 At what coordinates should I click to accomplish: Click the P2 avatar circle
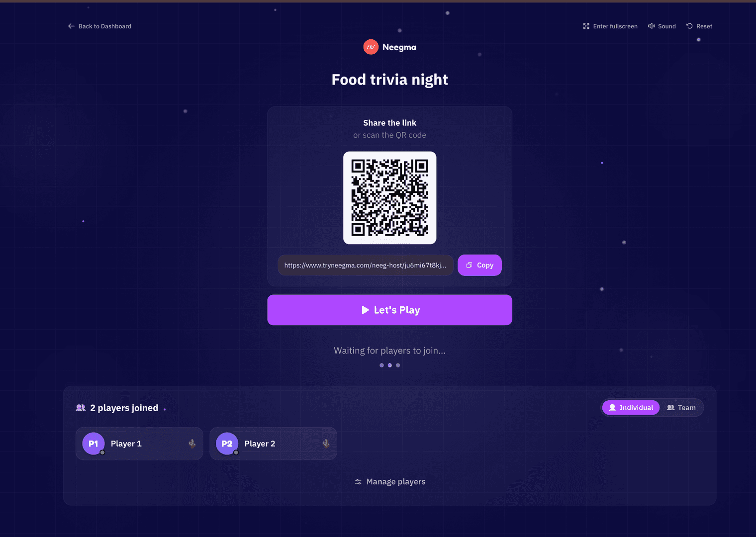227,444
